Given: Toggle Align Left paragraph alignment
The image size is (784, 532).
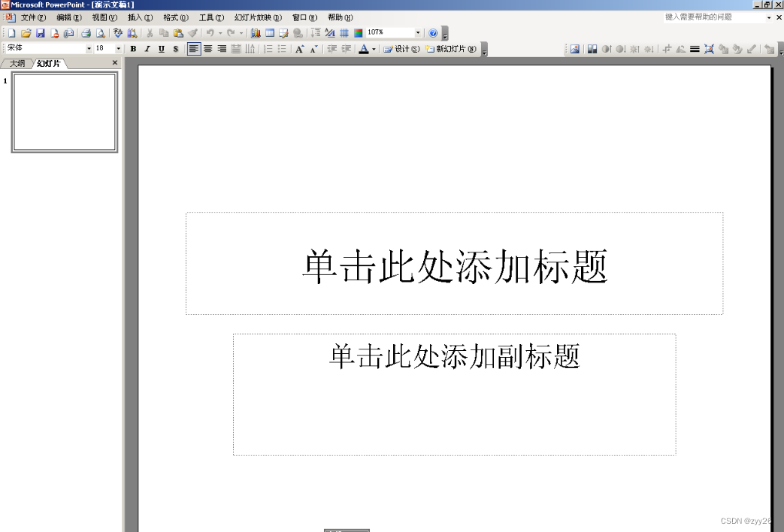Looking at the screenshot, I should 194,49.
